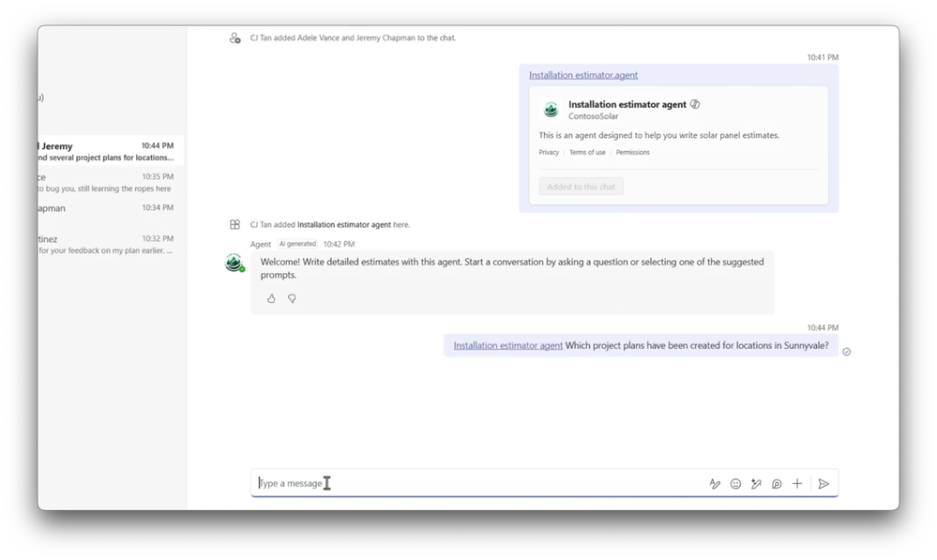The width and height of the screenshot is (937, 560).
Task: Click the 'Installation estimator agent' card title
Action: [627, 104]
